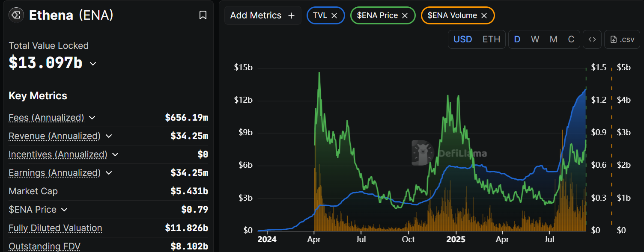Click the $11.826b FDV value

click(187, 228)
